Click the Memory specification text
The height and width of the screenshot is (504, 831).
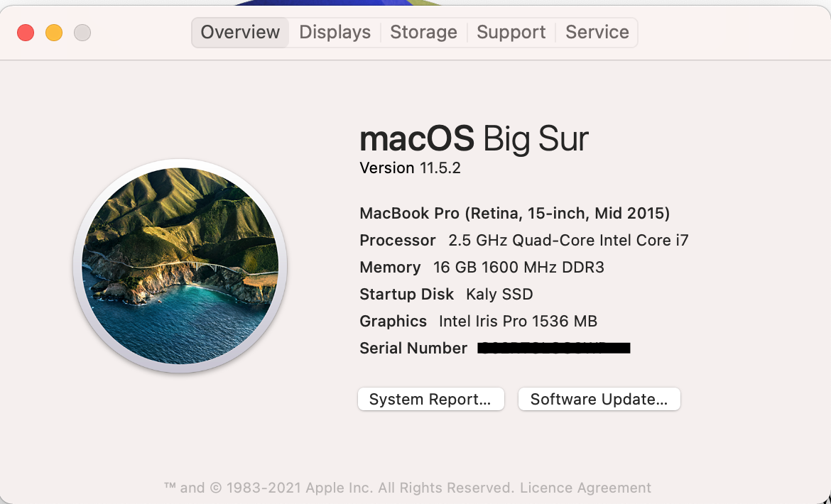[482, 267]
